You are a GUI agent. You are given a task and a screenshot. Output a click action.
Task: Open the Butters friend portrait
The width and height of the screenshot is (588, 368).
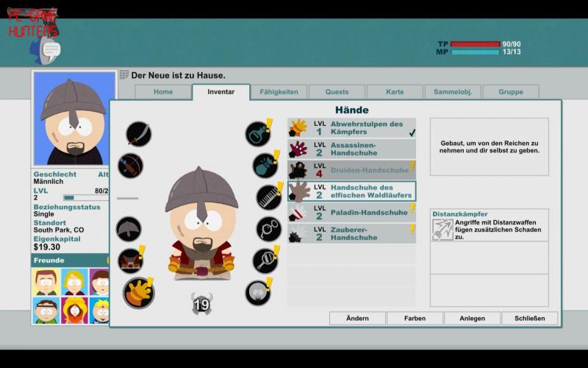[x=99, y=311]
